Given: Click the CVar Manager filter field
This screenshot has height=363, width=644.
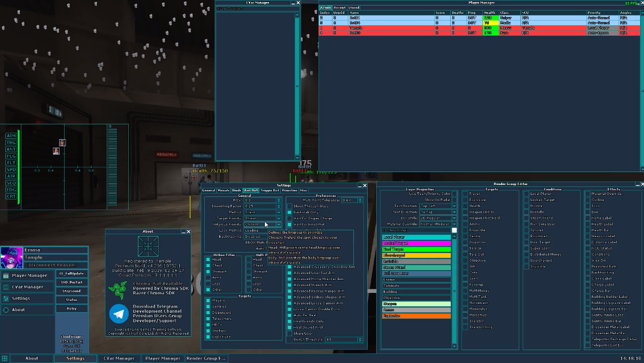Looking at the screenshot, I should [257, 8].
